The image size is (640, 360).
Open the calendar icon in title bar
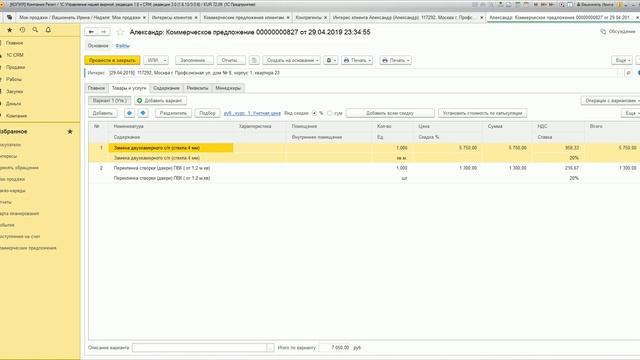pos(527,4)
